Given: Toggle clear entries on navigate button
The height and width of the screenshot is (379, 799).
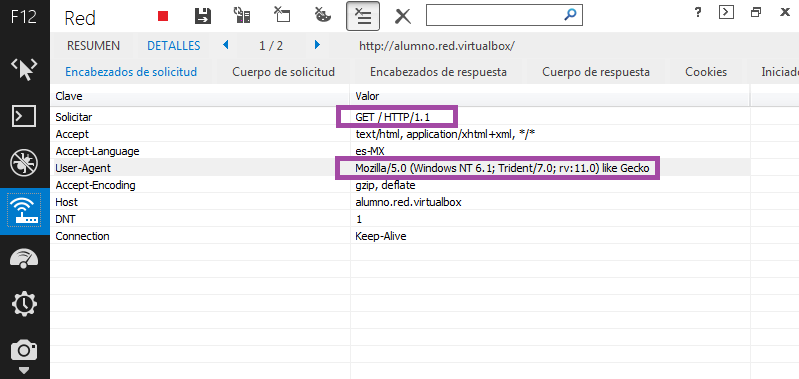Looking at the screenshot, I should click(362, 16).
